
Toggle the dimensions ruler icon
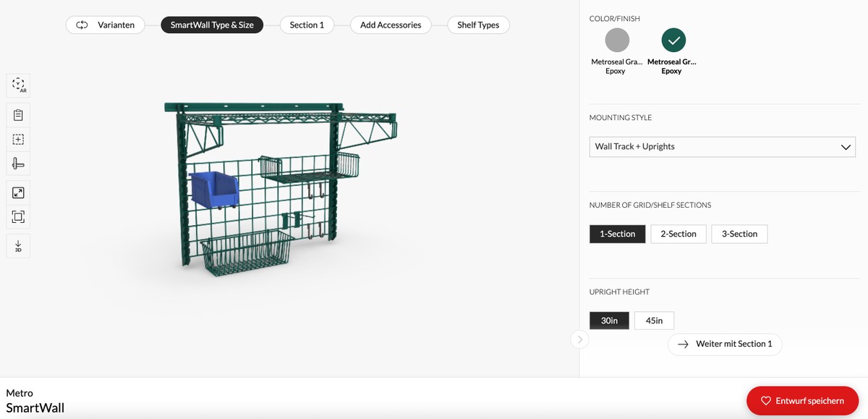pos(19,164)
